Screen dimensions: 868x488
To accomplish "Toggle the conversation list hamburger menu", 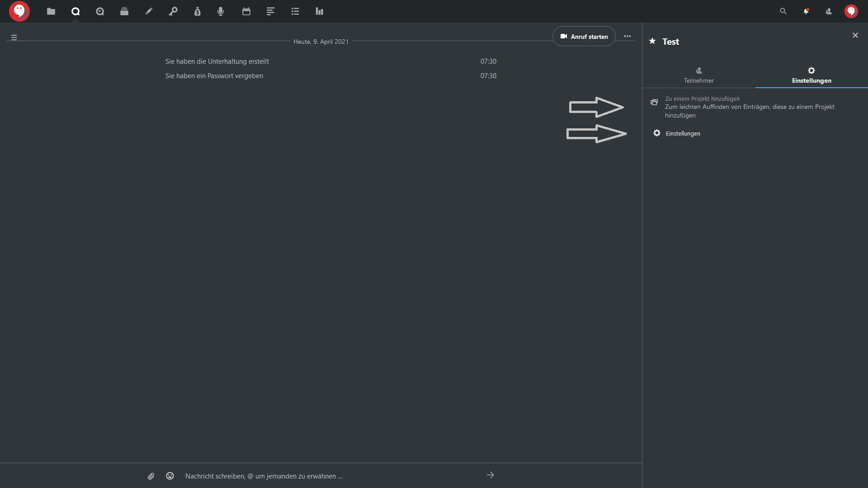I will pos(14,38).
